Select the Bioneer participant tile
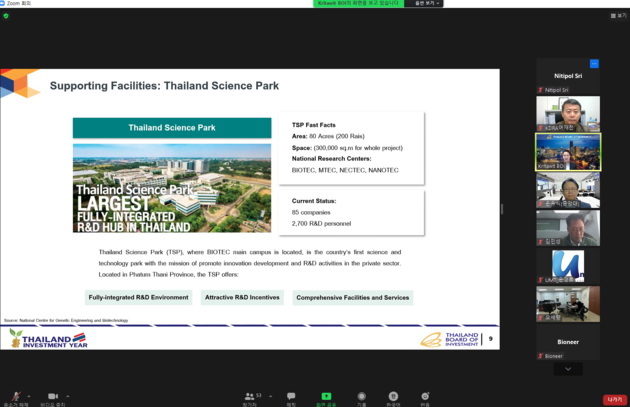630x407 pixels. click(x=568, y=340)
